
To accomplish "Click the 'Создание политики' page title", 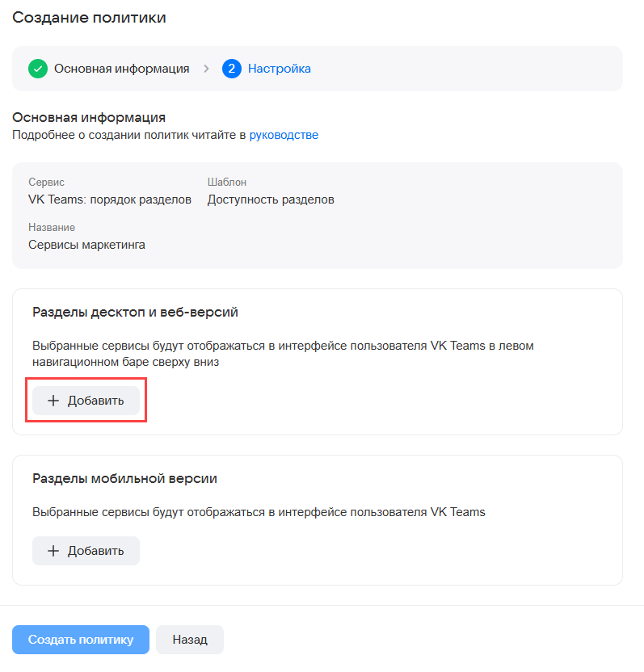I will click(x=89, y=18).
